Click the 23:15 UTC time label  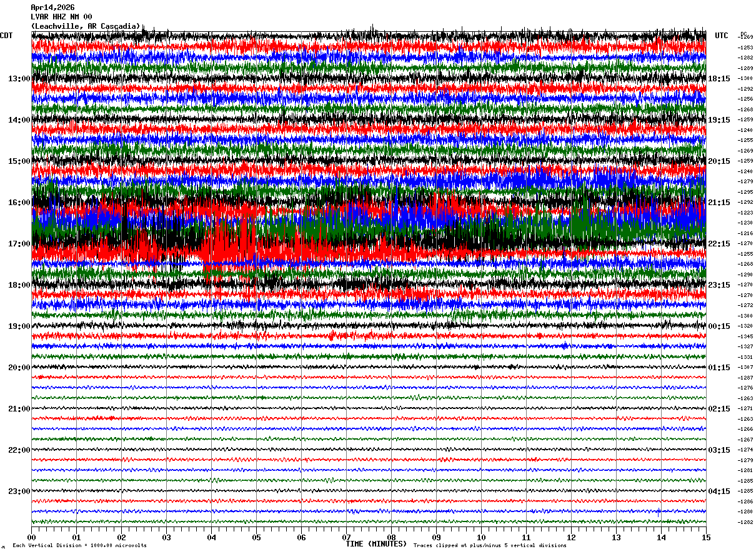coord(719,285)
